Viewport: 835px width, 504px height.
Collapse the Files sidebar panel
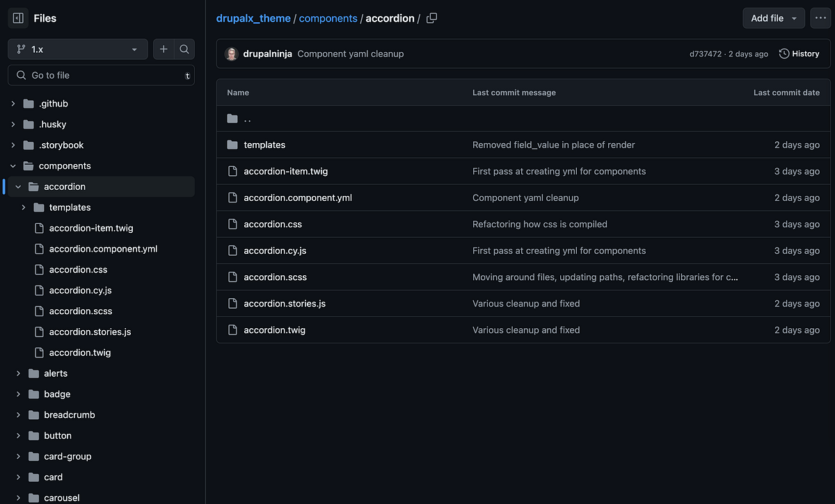[x=17, y=17]
